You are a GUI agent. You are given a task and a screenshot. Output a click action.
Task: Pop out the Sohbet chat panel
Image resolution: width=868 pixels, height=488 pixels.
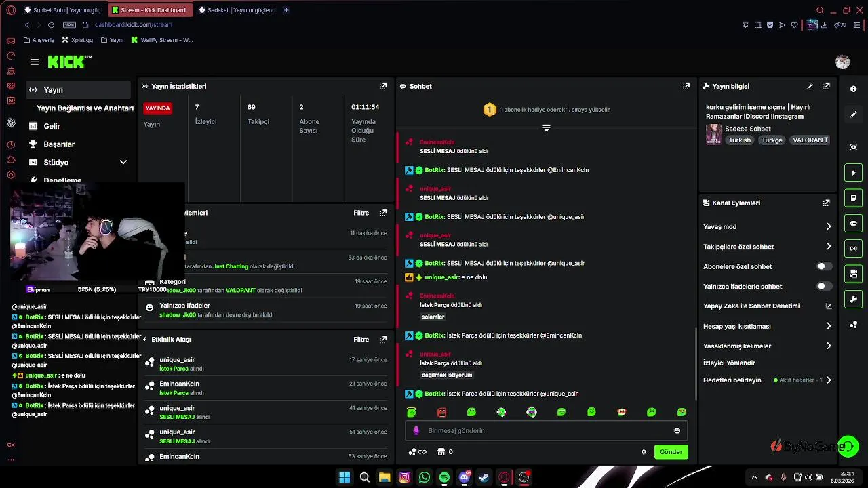[686, 86]
